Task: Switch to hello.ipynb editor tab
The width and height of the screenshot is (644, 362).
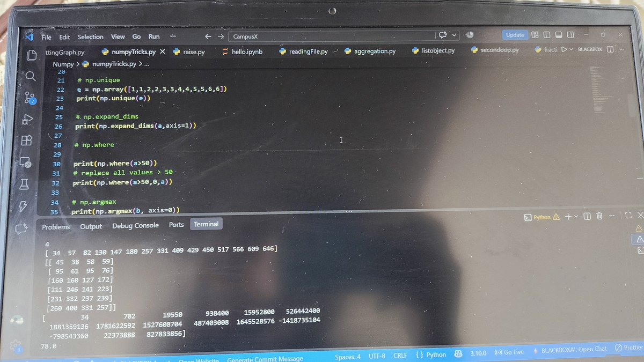Action: [241, 52]
